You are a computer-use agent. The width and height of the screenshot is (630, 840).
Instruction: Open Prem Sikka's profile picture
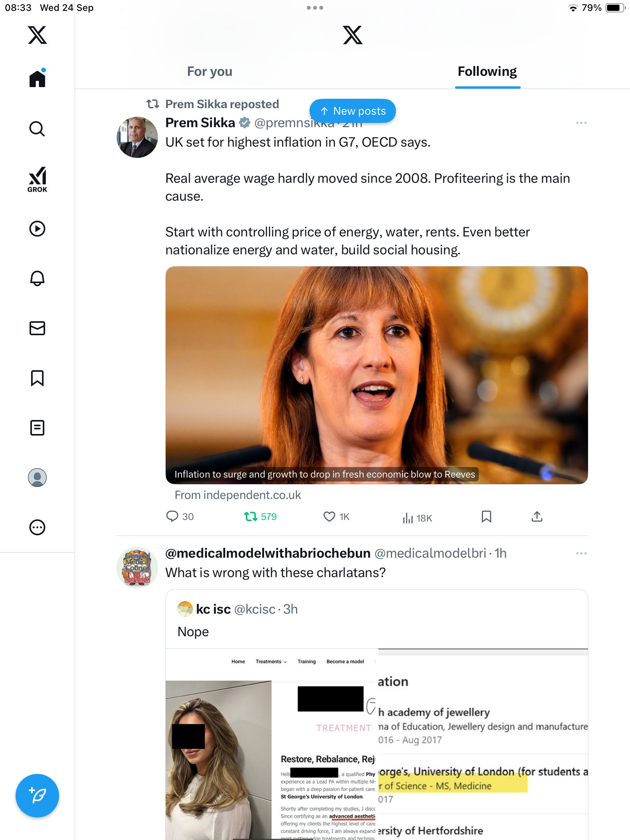point(137,137)
